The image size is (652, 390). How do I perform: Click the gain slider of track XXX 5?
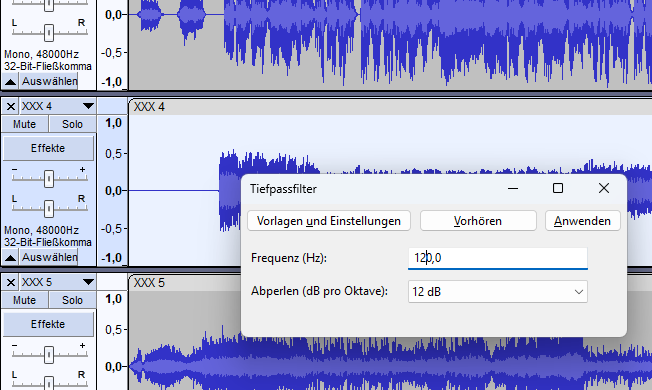coord(49,355)
